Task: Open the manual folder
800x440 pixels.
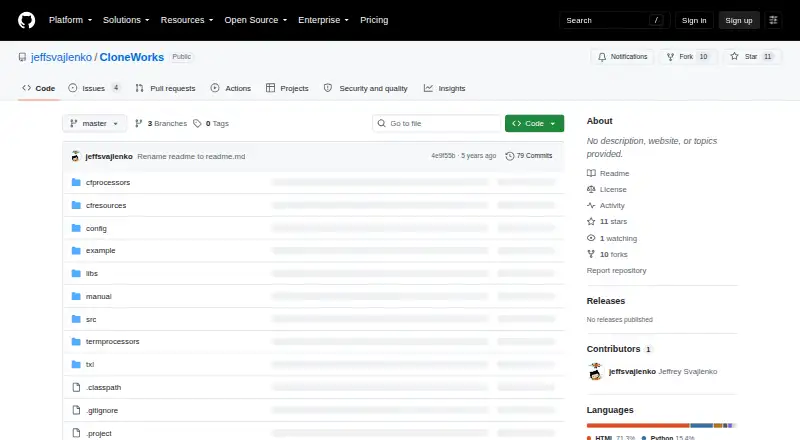Action: click(x=98, y=297)
